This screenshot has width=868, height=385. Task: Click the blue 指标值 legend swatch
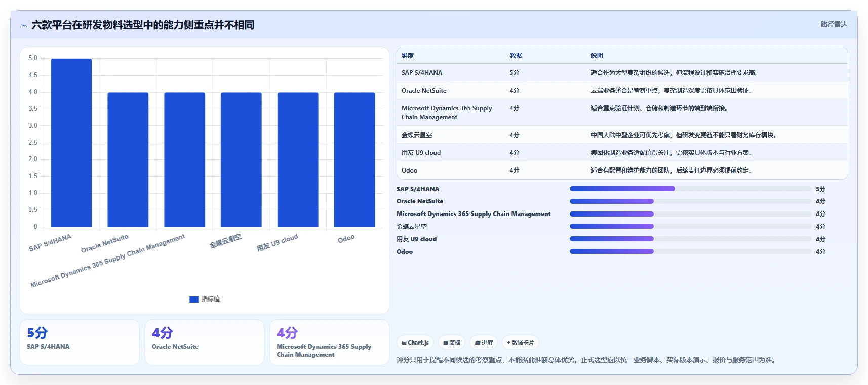click(x=193, y=300)
